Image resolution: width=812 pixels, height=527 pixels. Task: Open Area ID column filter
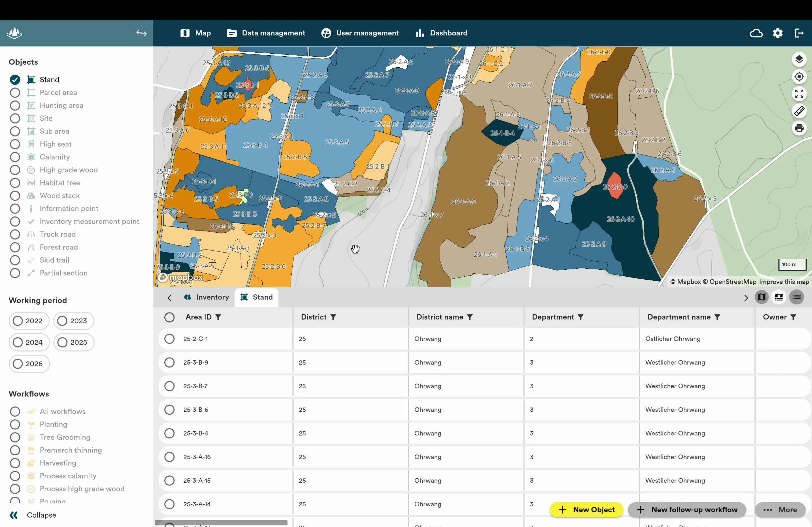[x=218, y=317]
